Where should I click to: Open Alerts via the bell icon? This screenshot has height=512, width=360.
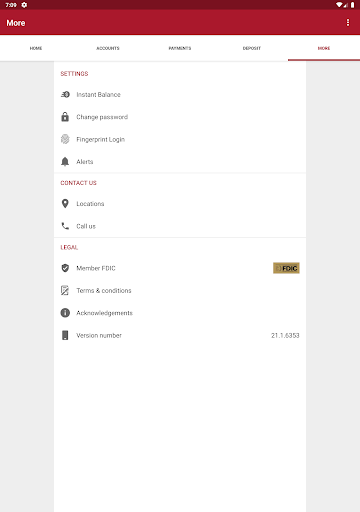(65, 161)
